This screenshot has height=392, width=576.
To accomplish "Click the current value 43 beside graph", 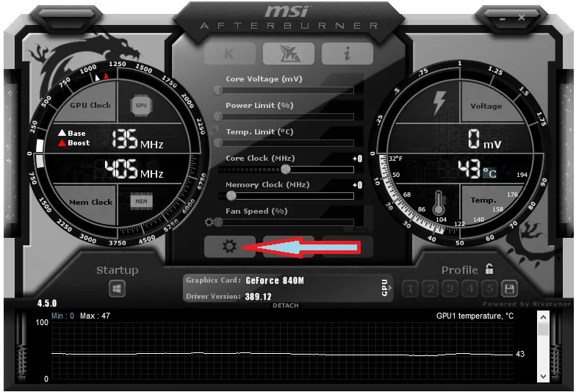I will 520,354.
